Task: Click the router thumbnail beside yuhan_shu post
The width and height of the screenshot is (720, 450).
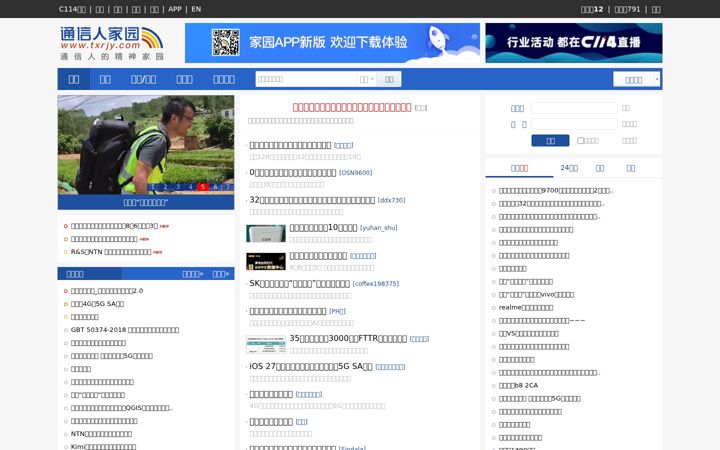Action: click(266, 233)
